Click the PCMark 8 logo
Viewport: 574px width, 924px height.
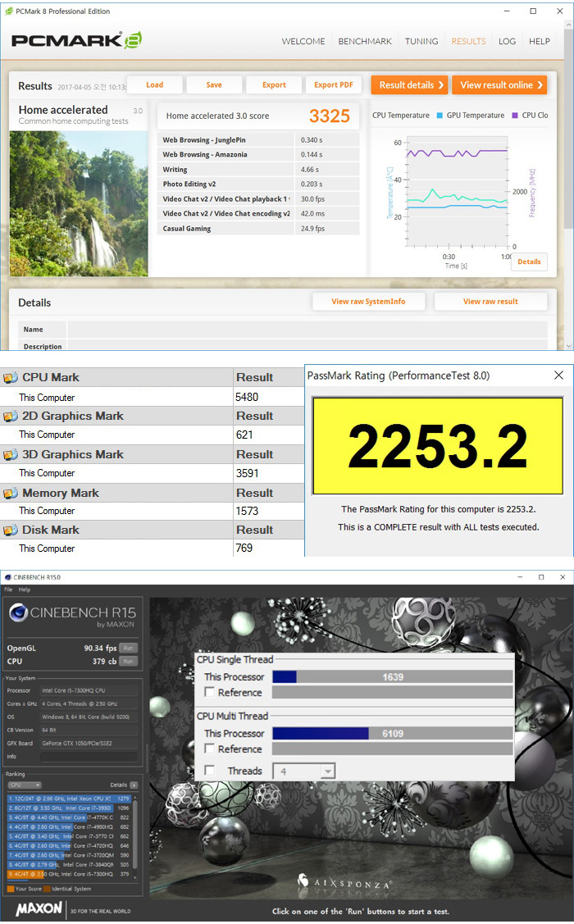point(76,40)
